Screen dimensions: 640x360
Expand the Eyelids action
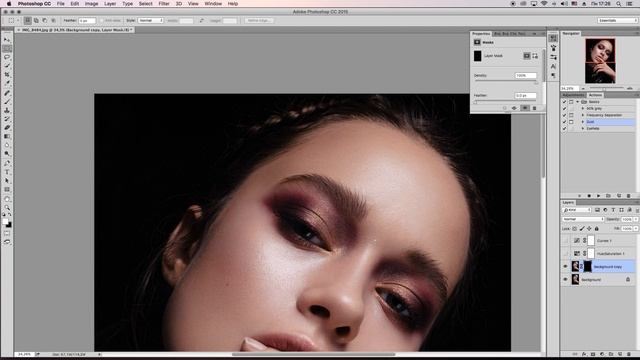[x=583, y=129]
